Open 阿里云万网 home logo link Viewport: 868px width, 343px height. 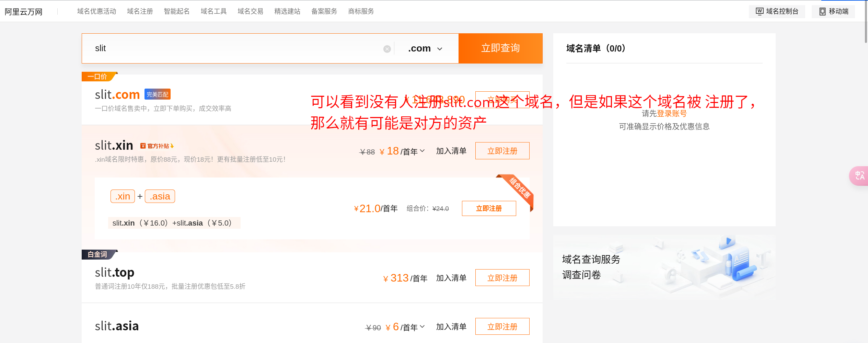[x=24, y=12]
